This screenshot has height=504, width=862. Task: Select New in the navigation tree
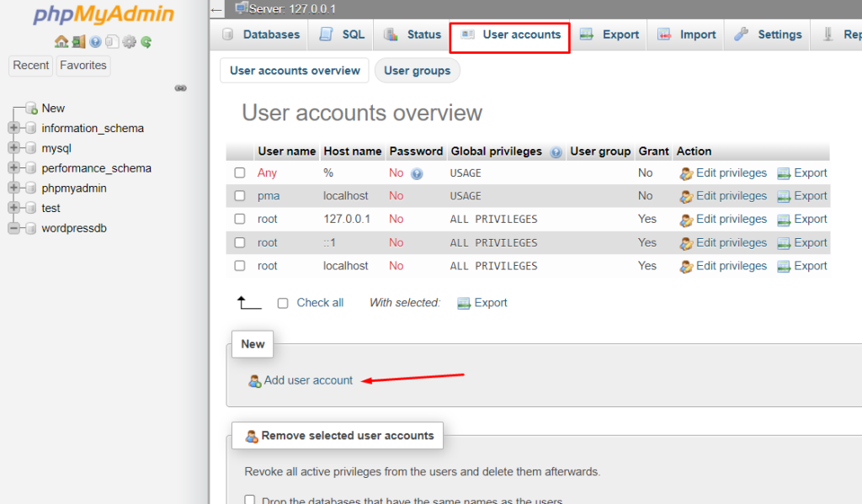pyautogui.click(x=53, y=109)
